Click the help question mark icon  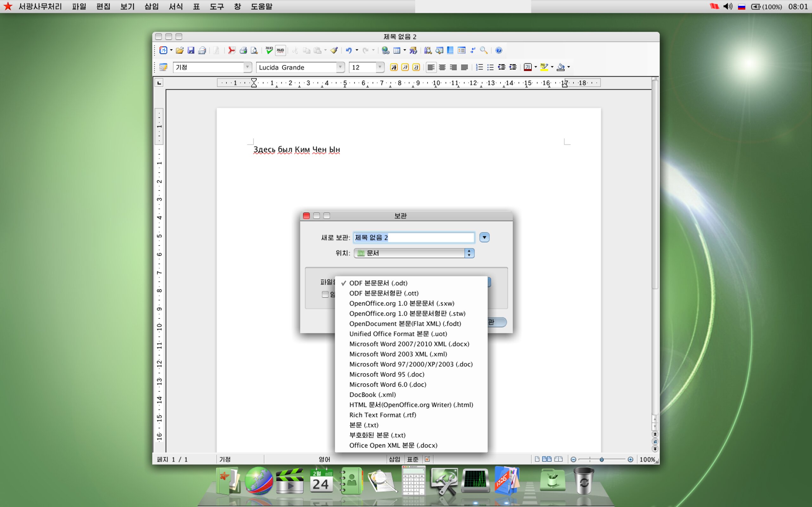tap(499, 50)
